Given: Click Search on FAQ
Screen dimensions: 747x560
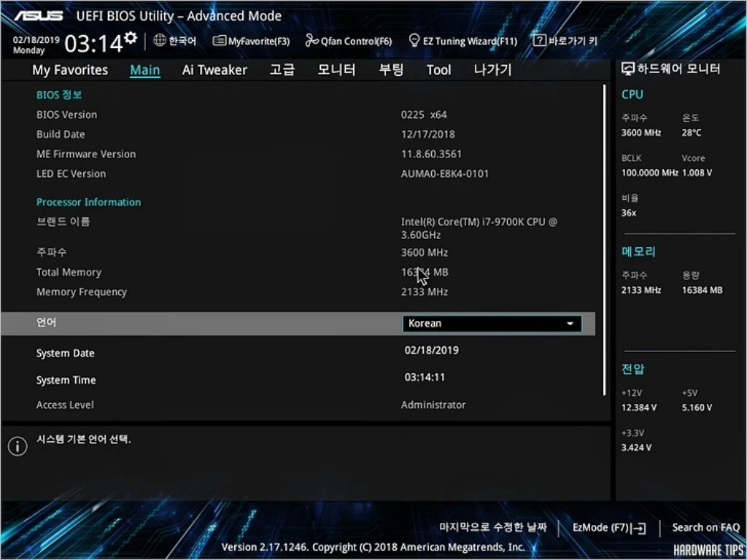Looking at the screenshot, I should pyautogui.click(x=705, y=528).
